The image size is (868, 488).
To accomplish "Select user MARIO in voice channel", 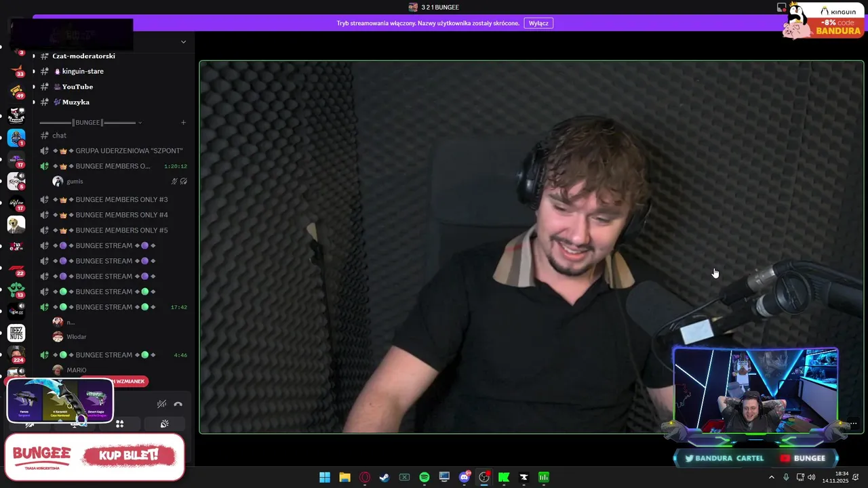I will (x=76, y=370).
